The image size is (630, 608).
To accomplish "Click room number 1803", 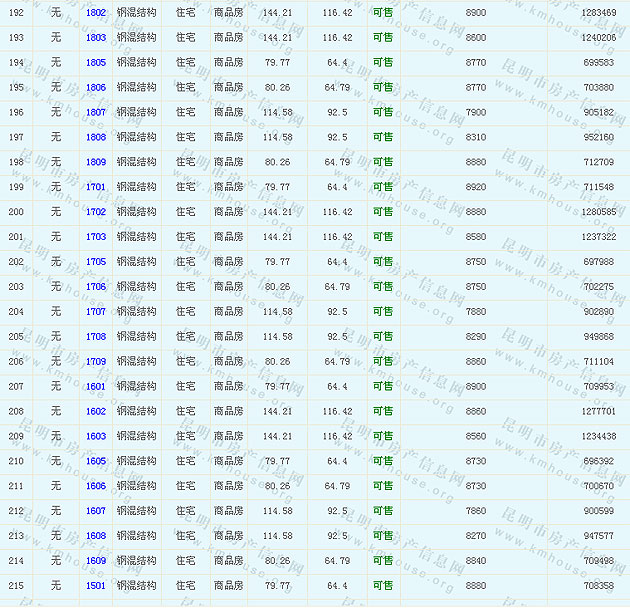I will [96, 37].
